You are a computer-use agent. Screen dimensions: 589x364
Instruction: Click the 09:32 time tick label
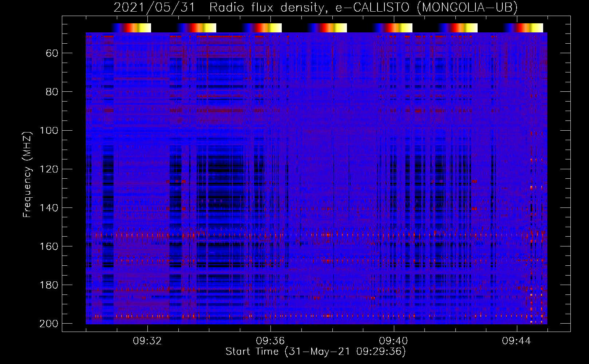[147, 341]
